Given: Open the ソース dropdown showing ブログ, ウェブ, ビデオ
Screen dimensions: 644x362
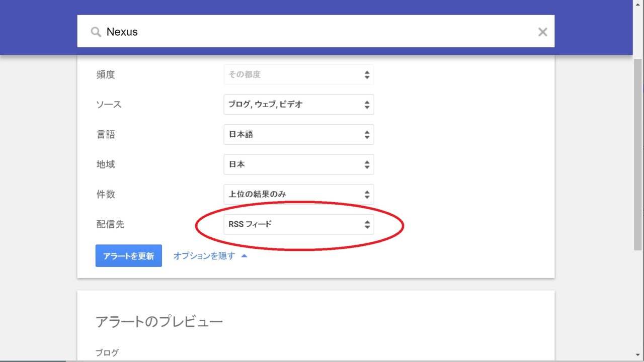Looking at the screenshot, I should pyautogui.click(x=298, y=105).
